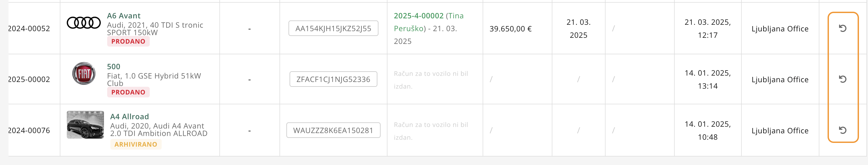Click PRODANO badge on A6 Avant
Viewport: 868px width, 165px height.
[128, 42]
